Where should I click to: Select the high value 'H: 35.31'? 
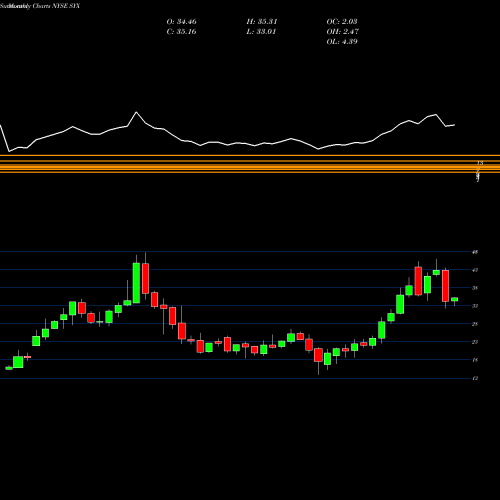pos(262,22)
